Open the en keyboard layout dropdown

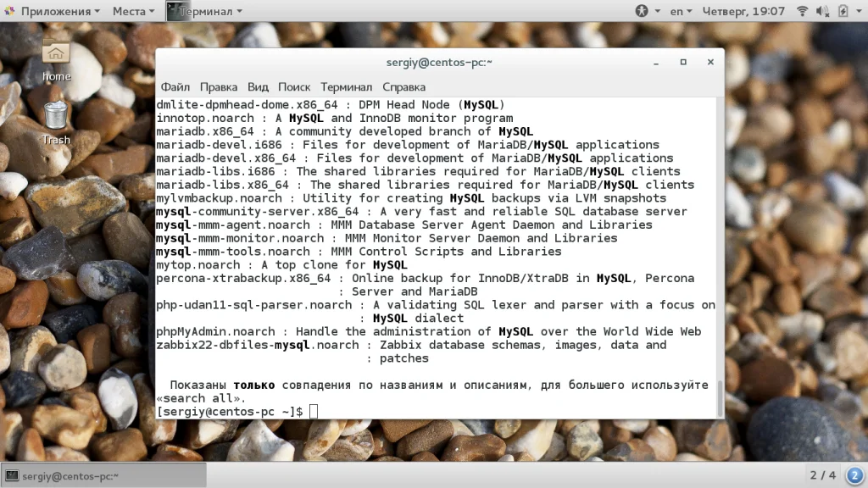point(681,11)
